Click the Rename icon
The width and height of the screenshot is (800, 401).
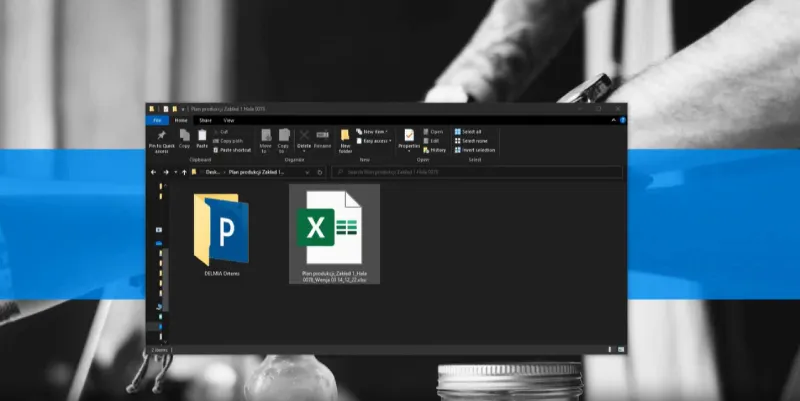coord(322,135)
